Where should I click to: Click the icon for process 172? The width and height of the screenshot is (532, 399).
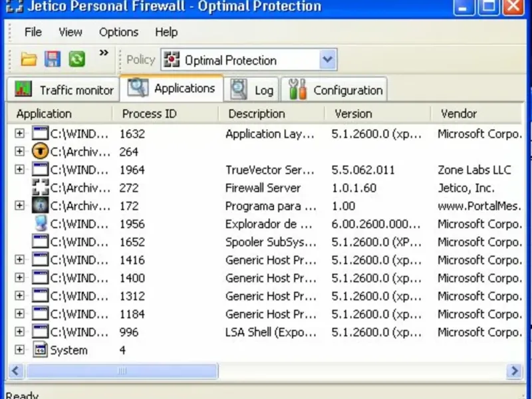40,205
